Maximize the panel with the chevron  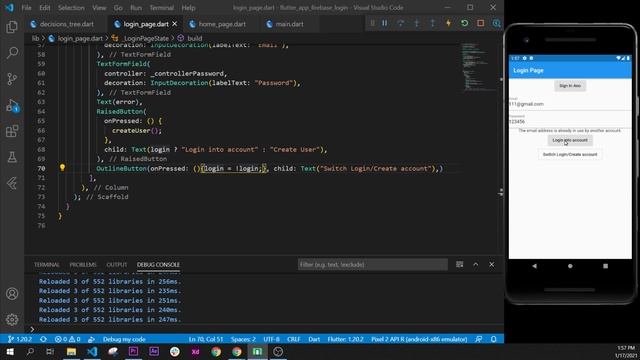tap(476, 264)
